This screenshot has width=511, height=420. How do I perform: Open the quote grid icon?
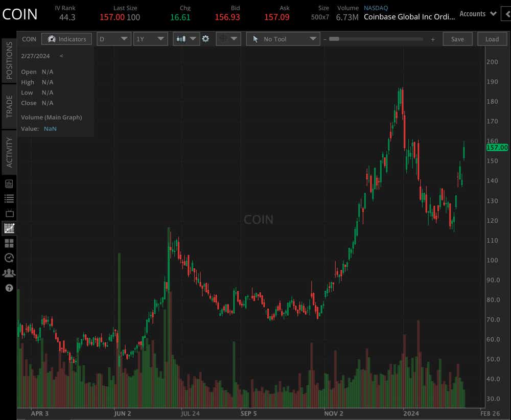(x=8, y=243)
